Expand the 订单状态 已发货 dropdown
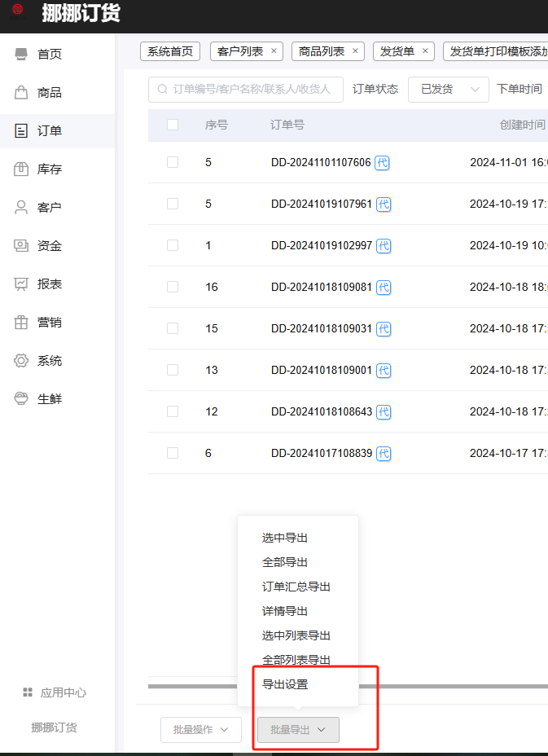Image resolution: width=548 pixels, height=756 pixels. coord(448,90)
